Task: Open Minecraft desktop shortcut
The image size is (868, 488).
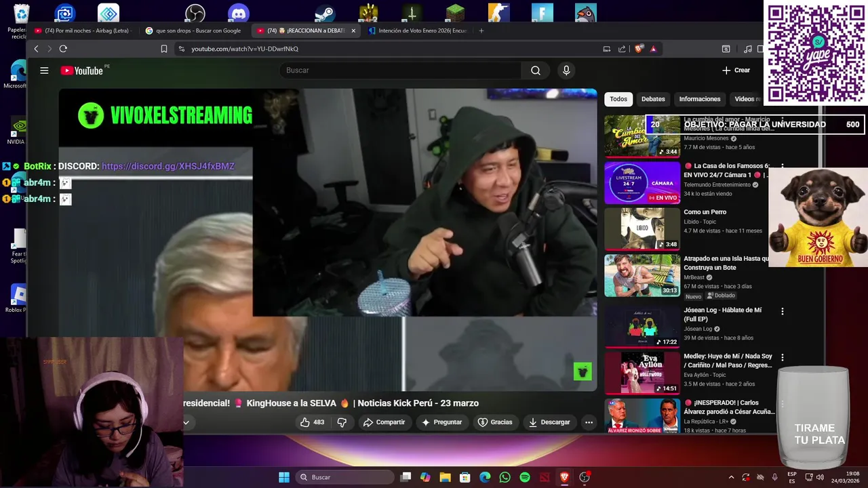Action: [x=455, y=13]
